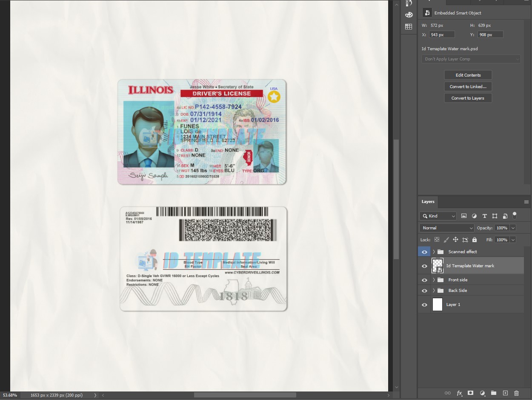Click the Convert to Linked button
532x400 pixels.
coord(468,87)
